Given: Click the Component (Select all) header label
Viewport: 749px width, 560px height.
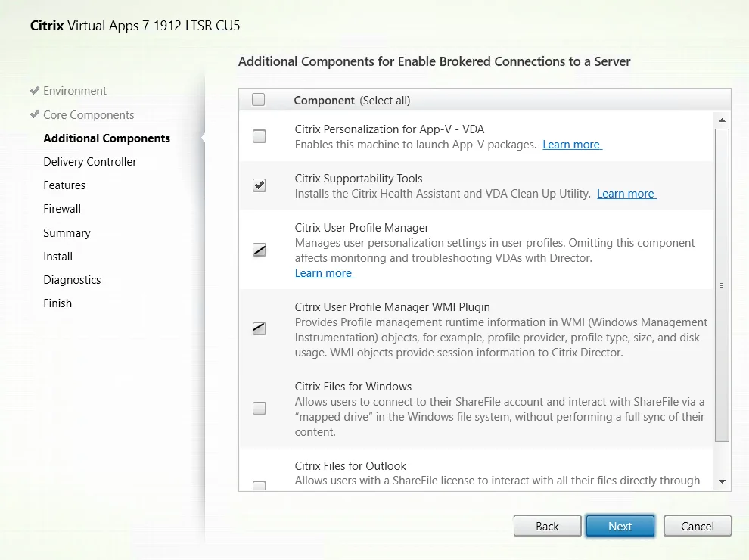Looking at the screenshot, I should [x=352, y=101].
